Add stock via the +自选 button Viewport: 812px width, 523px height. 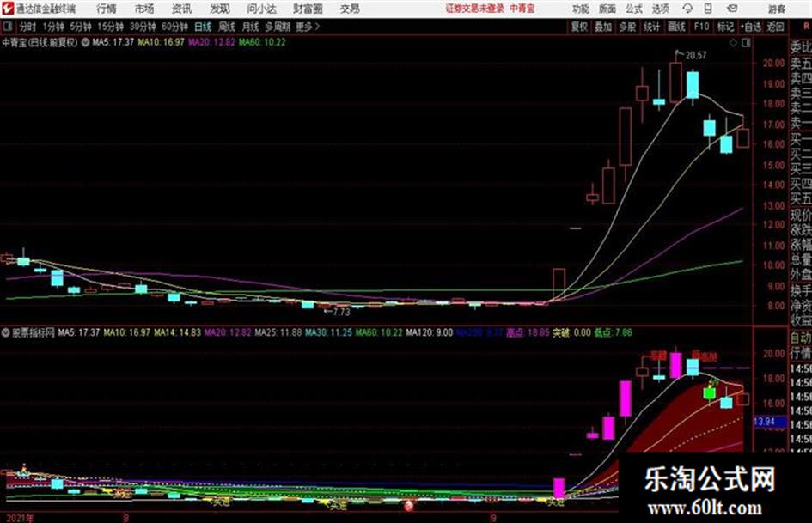tap(751, 27)
